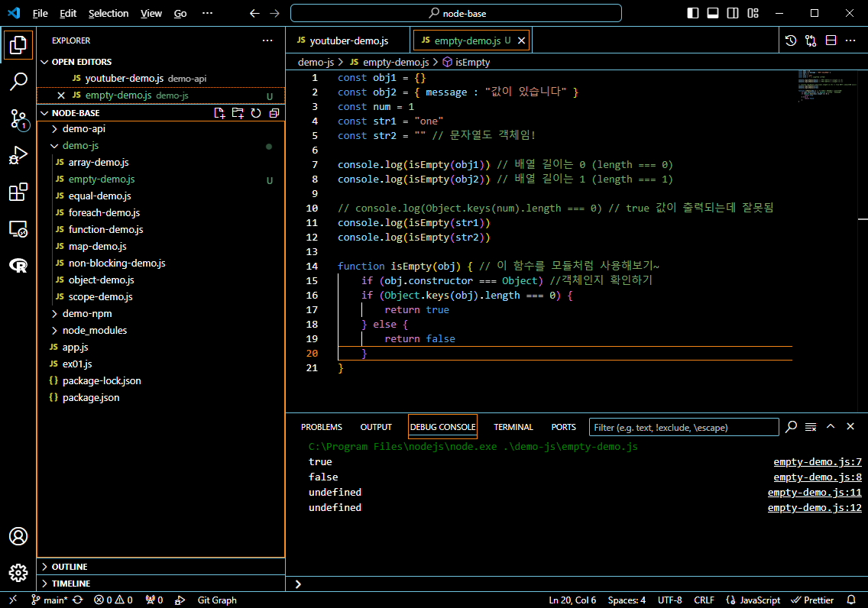Toggle primary side bar visibility

(693, 13)
